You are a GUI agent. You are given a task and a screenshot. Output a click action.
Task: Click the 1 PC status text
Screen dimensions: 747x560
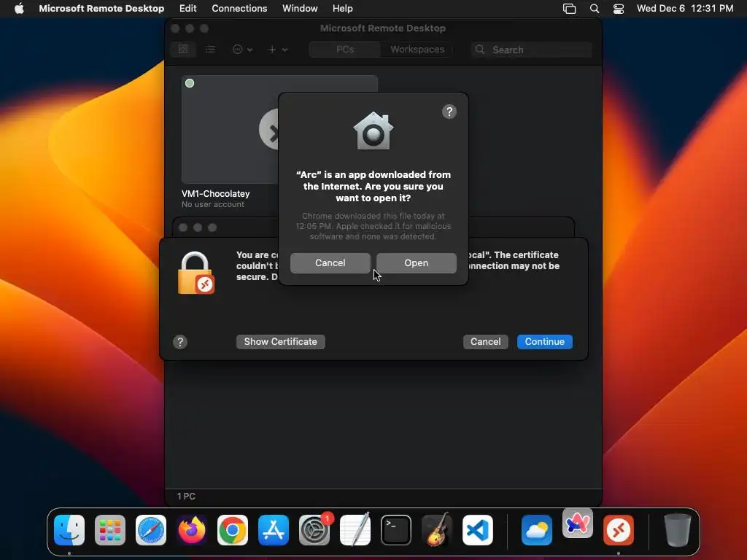(186, 496)
